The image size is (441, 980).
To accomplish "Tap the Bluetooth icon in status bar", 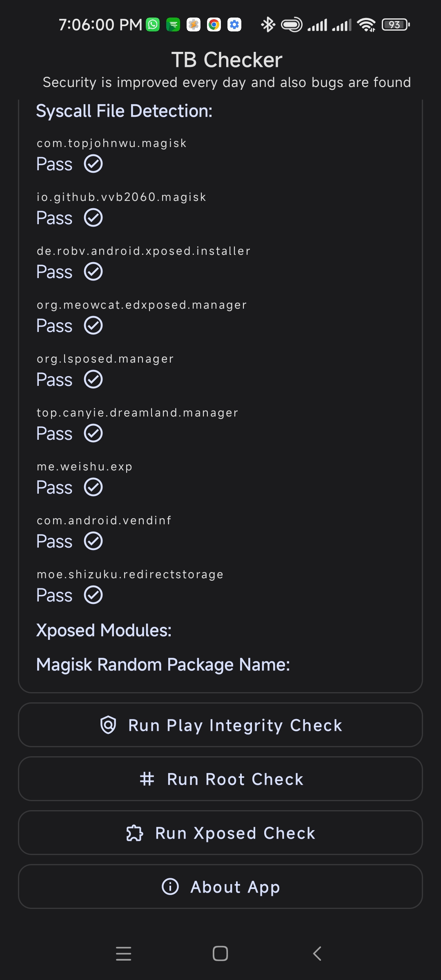I will (x=268, y=24).
